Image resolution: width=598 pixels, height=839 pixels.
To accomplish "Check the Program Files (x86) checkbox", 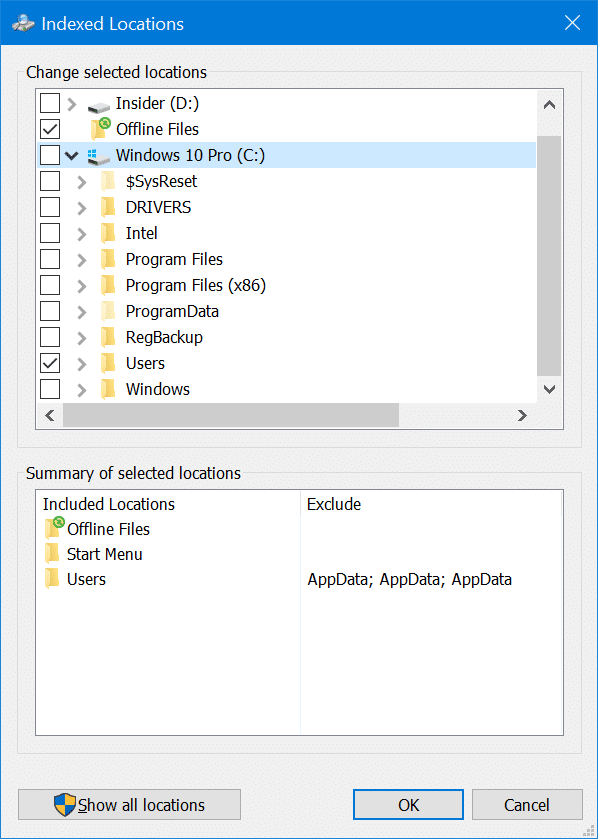I will 50,285.
